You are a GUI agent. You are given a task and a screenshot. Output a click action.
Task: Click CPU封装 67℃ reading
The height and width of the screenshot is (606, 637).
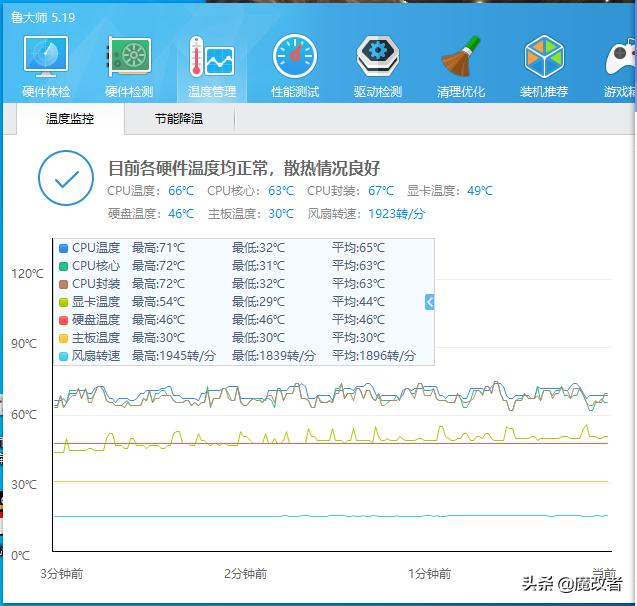pos(350,190)
